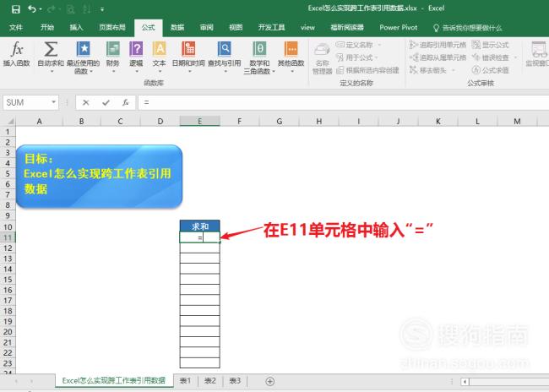This screenshot has height=392, width=549.
Task: Switch to the Page Layout tab
Action: (112, 27)
